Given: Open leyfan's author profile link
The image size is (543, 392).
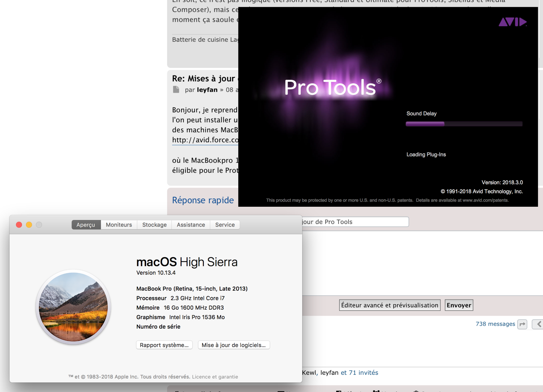Looking at the screenshot, I should tap(207, 90).
